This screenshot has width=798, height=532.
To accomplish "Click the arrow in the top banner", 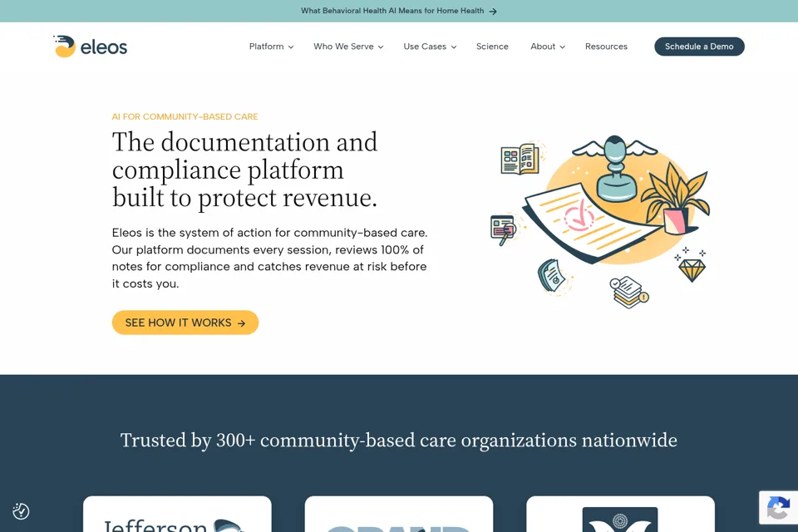I will pyautogui.click(x=493, y=11).
